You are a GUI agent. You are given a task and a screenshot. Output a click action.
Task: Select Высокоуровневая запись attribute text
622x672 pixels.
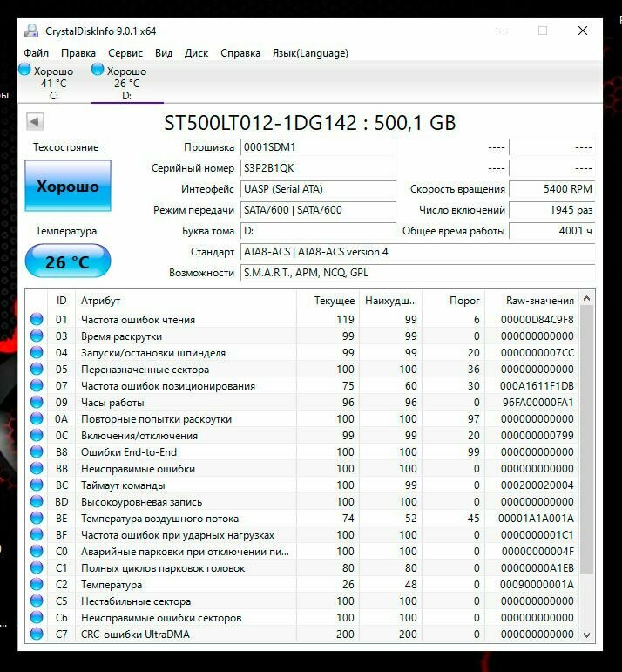[141, 502]
